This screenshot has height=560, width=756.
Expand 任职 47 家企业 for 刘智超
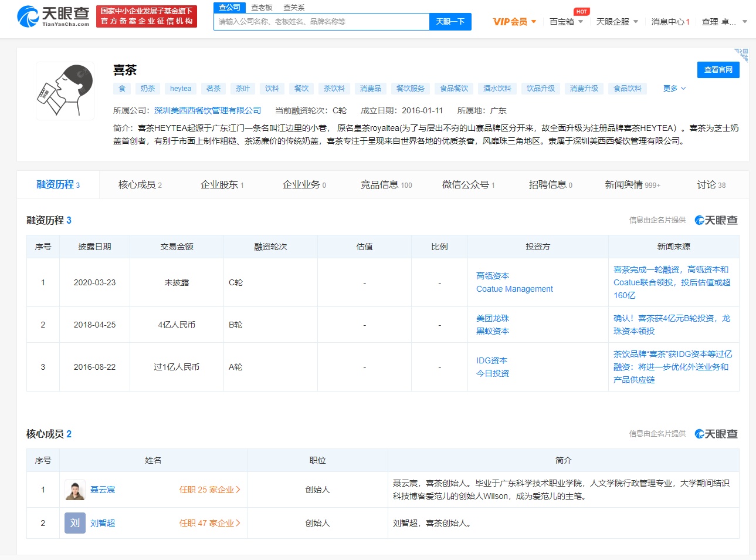pos(210,523)
